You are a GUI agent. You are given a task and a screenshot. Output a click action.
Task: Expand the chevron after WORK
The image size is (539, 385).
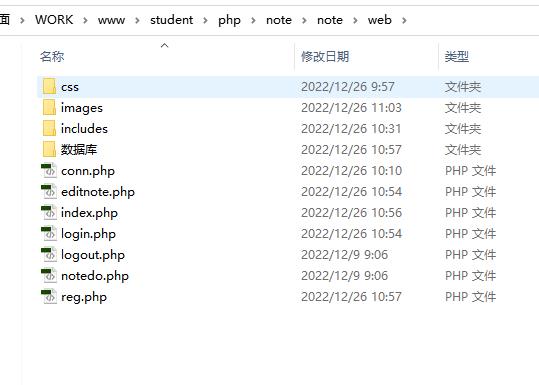(85, 21)
